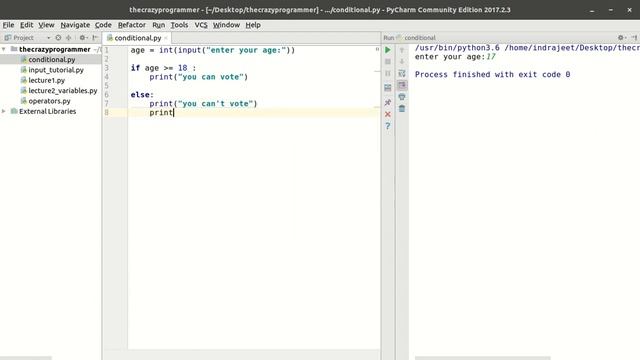Open the Navigate menu
The height and width of the screenshot is (360, 640).
[75, 25]
